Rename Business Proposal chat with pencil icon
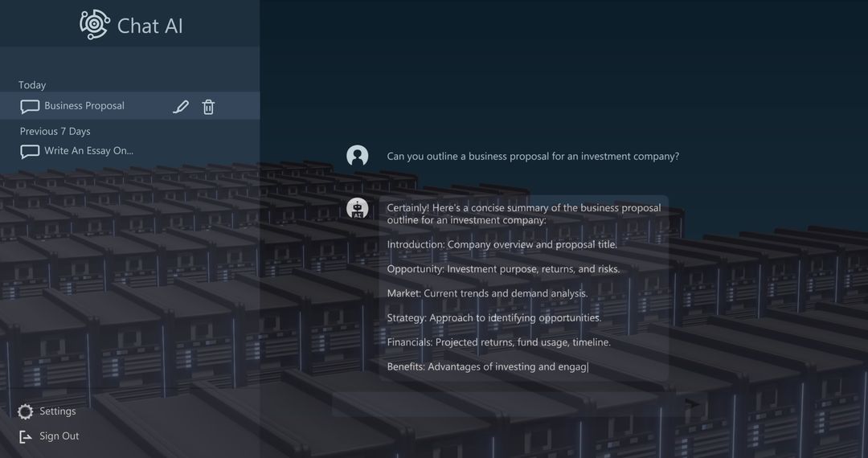The height and width of the screenshot is (458, 868). (x=181, y=107)
